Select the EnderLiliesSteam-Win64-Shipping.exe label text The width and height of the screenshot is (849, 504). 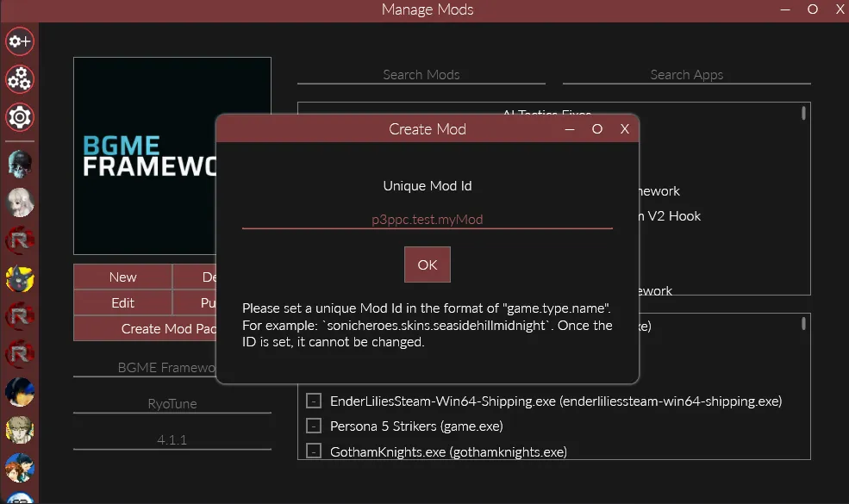point(556,401)
